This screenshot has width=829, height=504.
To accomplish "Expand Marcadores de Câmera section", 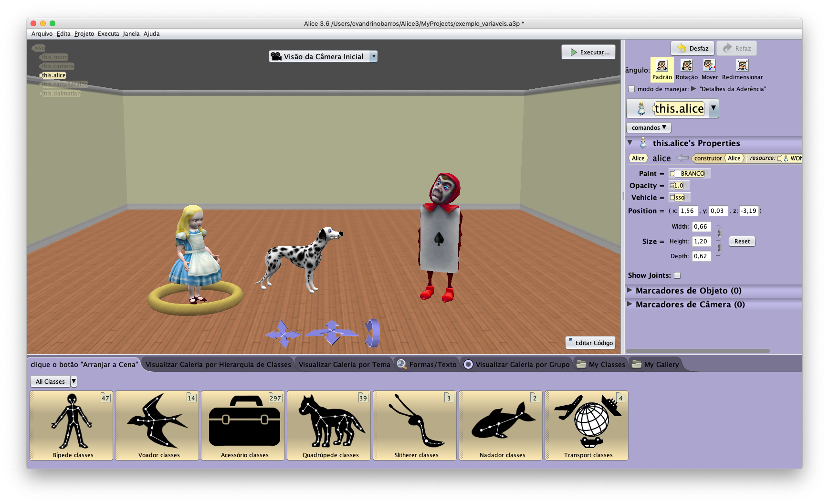I will (630, 304).
